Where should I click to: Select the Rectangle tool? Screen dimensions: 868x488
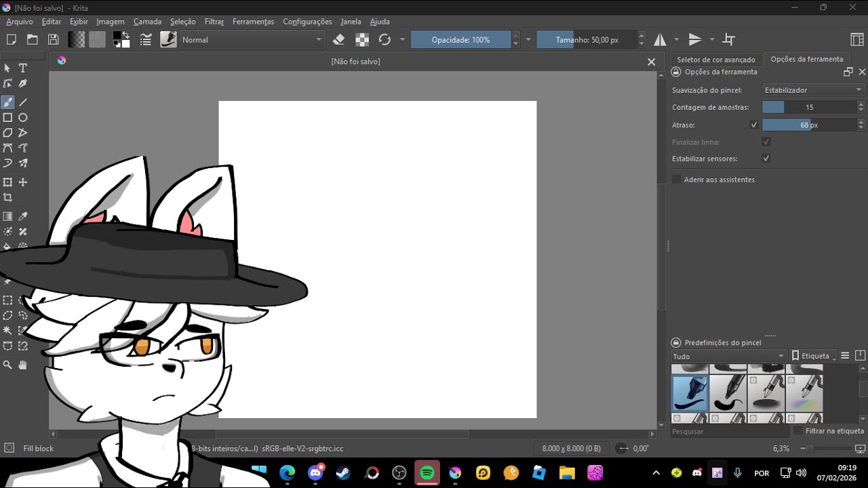[x=7, y=118]
